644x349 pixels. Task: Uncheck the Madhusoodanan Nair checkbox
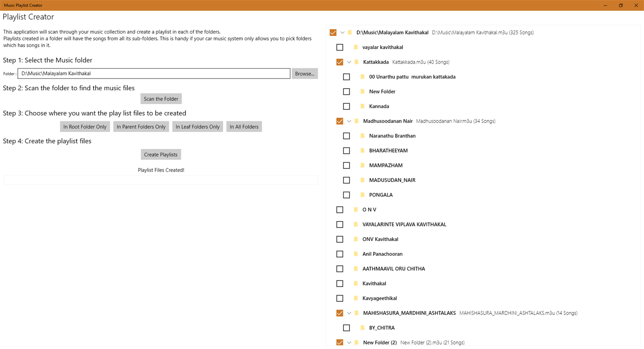(x=340, y=121)
